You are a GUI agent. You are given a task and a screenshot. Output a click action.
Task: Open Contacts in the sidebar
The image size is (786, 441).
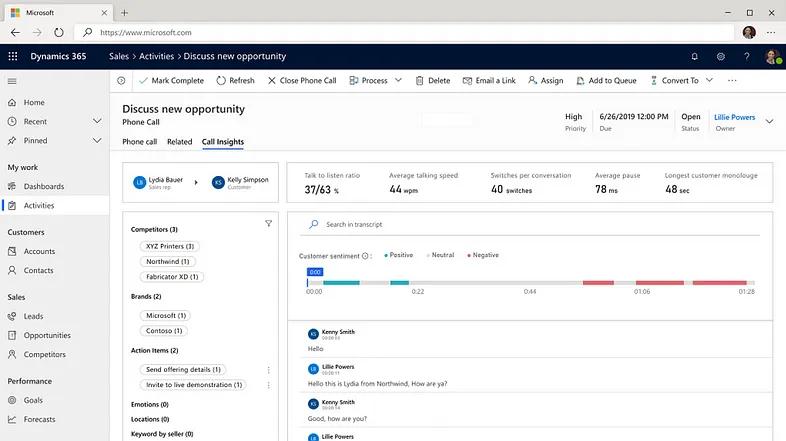tap(55, 270)
